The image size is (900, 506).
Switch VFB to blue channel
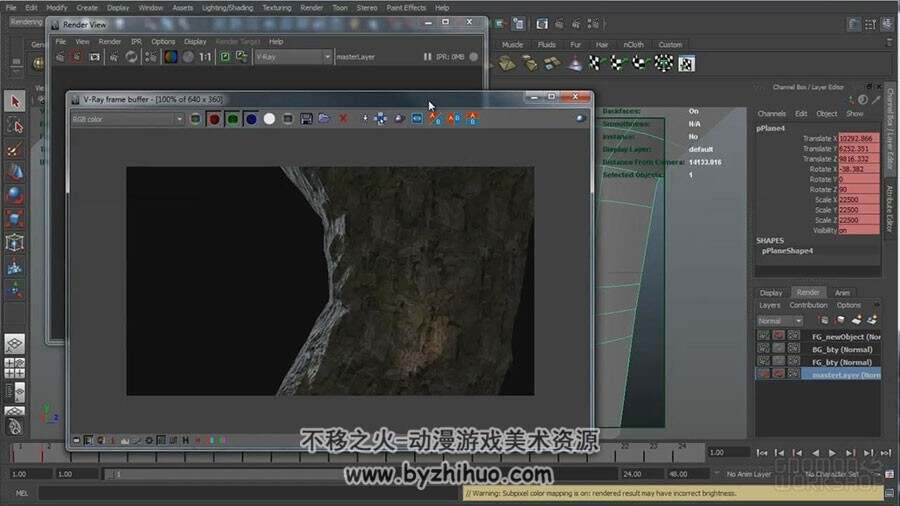pos(251,119)
